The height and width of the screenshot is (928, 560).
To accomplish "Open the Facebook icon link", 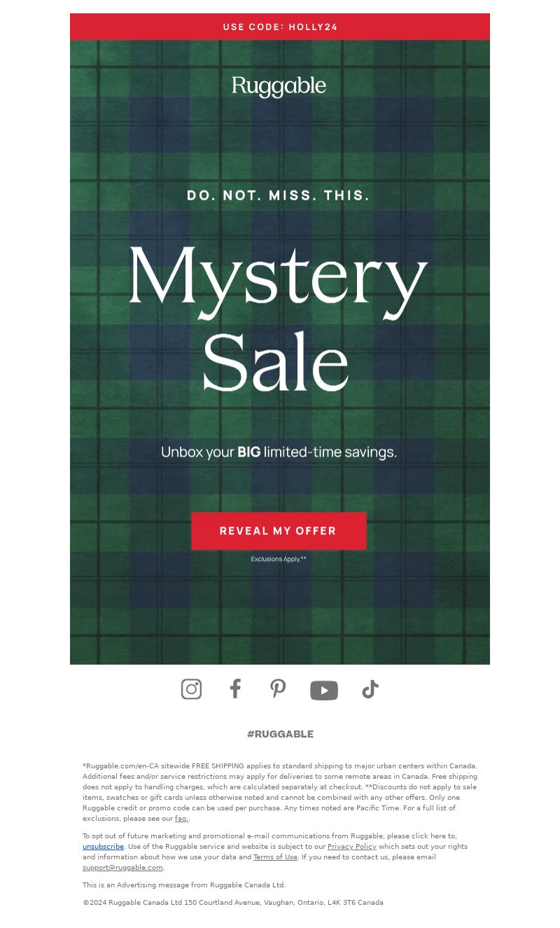I will tap(235, 688).
